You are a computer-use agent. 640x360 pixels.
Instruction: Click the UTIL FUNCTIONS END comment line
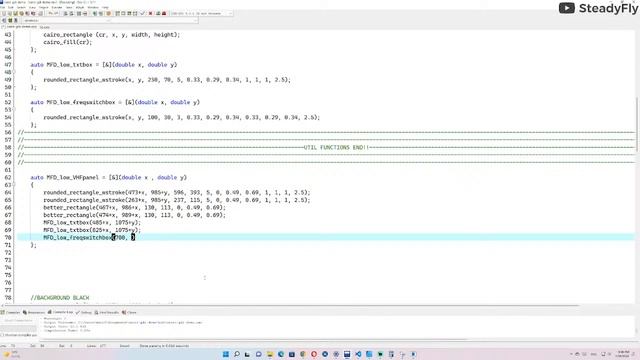(x=336, y=147)
